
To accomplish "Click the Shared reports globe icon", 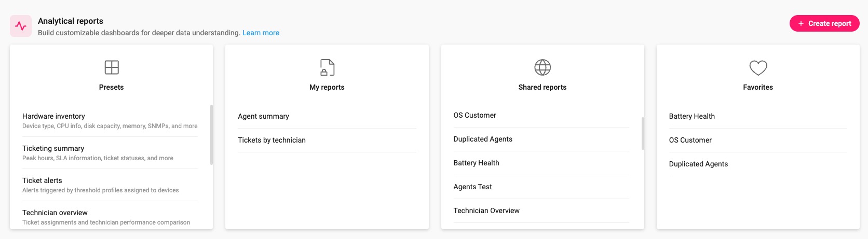I will (542, 67).
